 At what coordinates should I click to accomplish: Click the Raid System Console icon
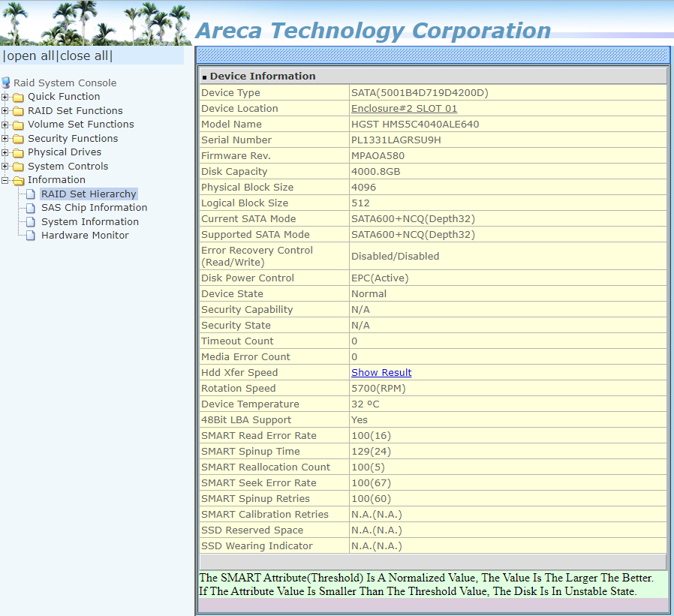[x=7, y=83]
